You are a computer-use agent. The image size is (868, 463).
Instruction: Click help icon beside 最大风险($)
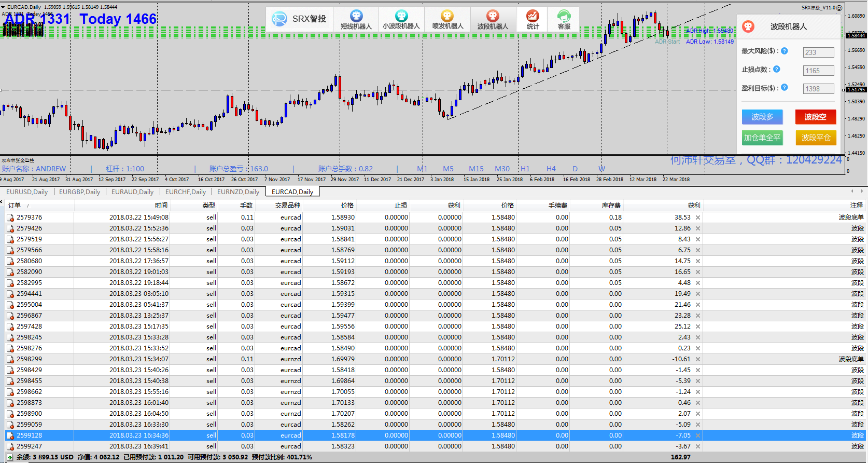pos(785,51)
